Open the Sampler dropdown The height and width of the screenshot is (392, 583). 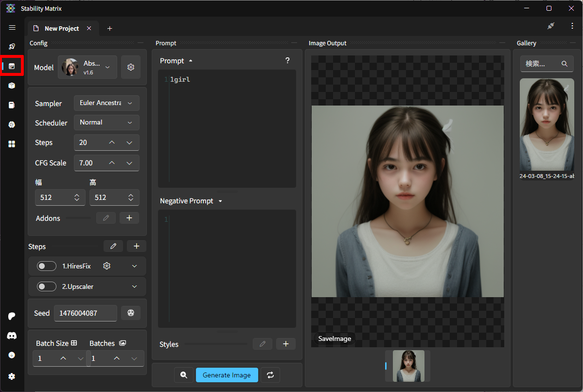coord(106,103)
